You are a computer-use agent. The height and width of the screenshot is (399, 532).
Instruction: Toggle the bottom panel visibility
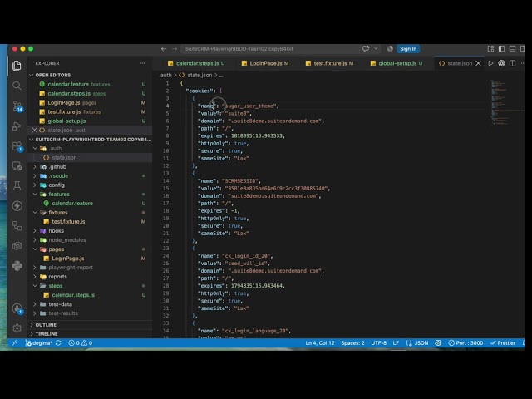coord(512,49)
